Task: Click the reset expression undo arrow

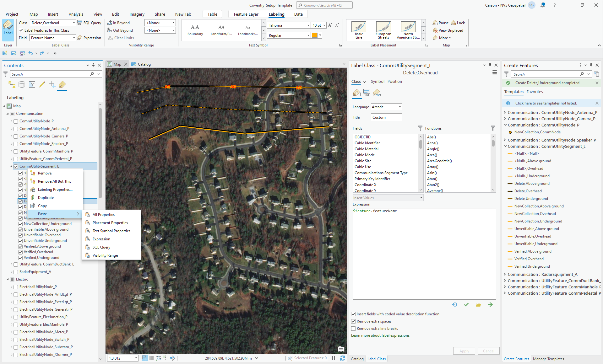Action: point(454,305)
